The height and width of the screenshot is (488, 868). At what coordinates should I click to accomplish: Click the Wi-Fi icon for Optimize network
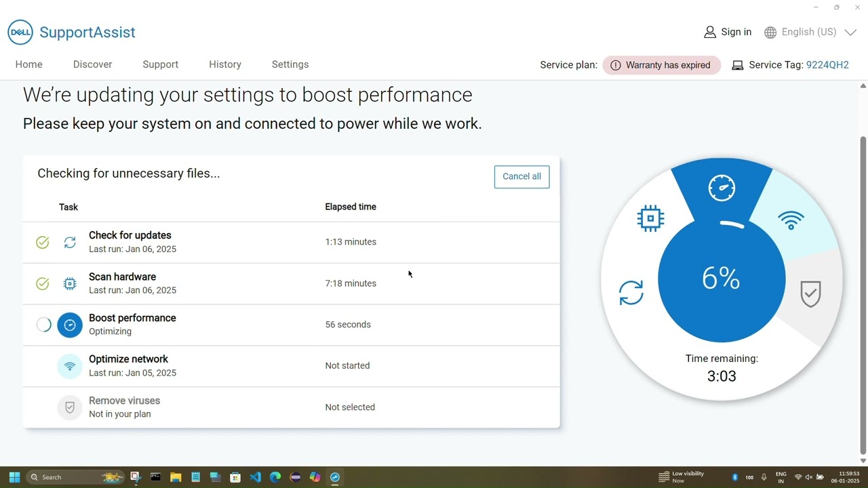coord(70,366)
